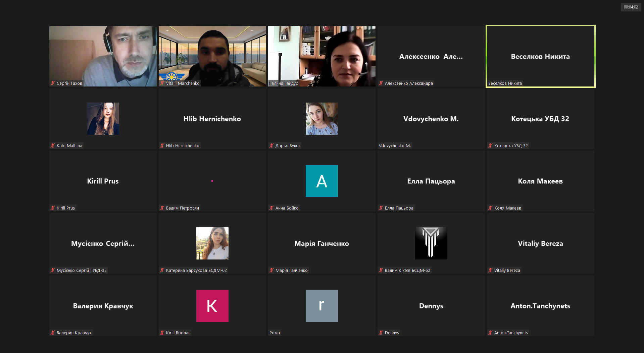This screenshot has height=353, width=644.
Task: Click the muted mic icon next to Дарья Букет
Action: click(x=271, y=145)
